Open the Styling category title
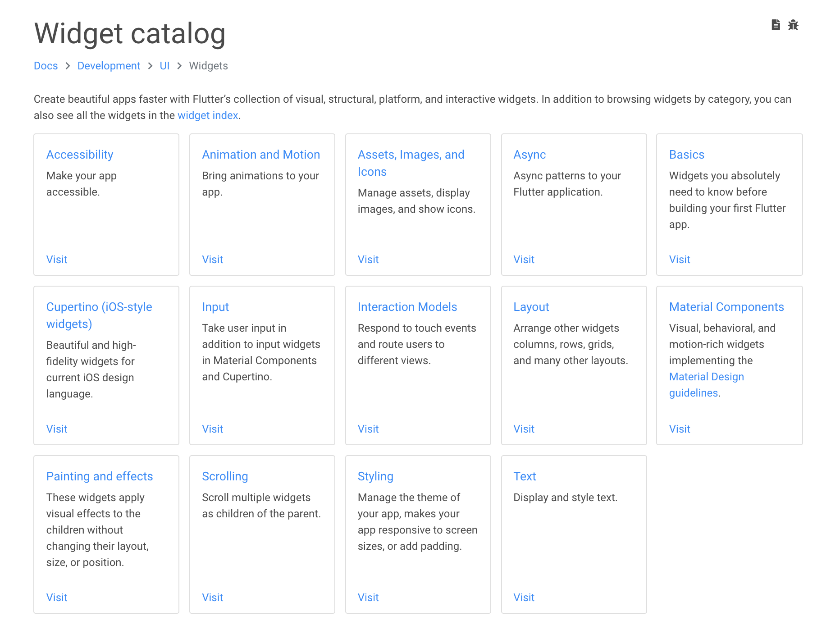 pyautogui.click(x=375, y=476)
